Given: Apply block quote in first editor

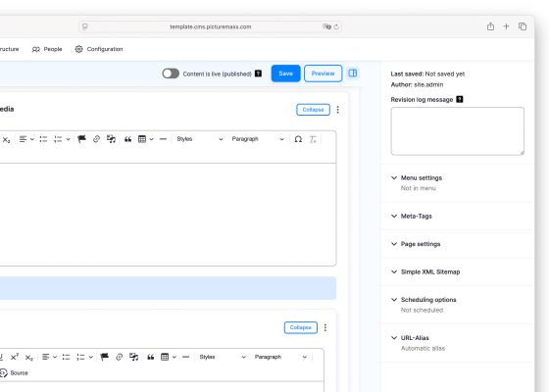Looking at the screenshot, I should pos(127,139).
